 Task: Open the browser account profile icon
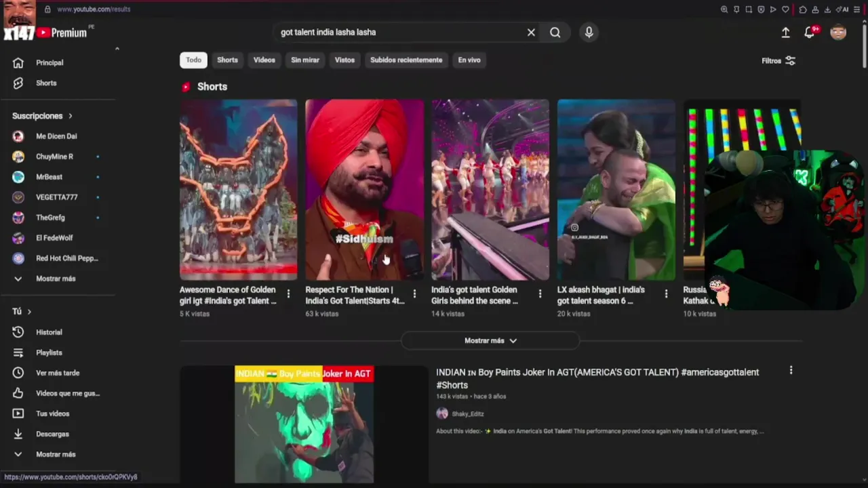[x=815, y=9]
